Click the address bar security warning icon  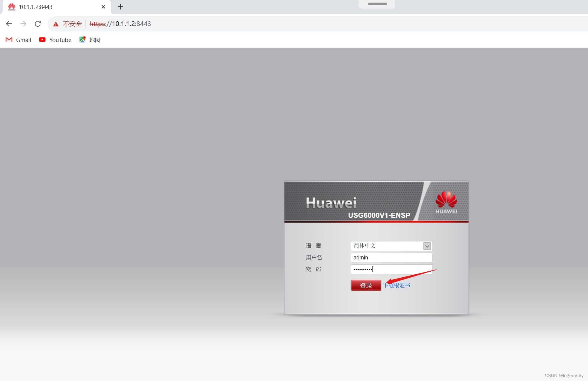(x=56, y=24)
